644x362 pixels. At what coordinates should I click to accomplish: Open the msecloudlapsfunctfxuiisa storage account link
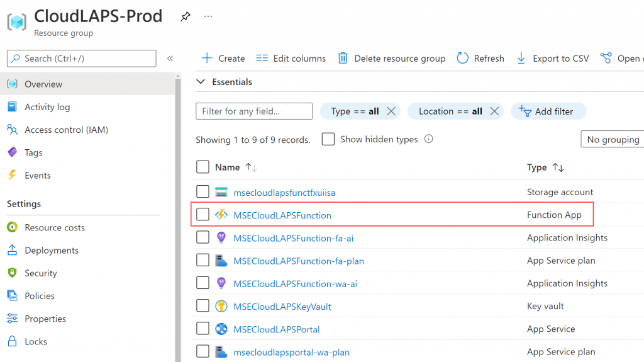284,193
